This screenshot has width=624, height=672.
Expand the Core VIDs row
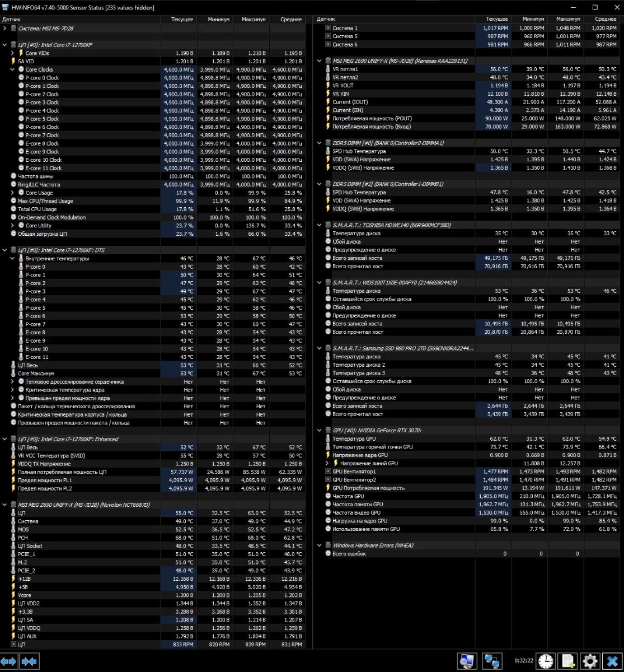[13, 53]
